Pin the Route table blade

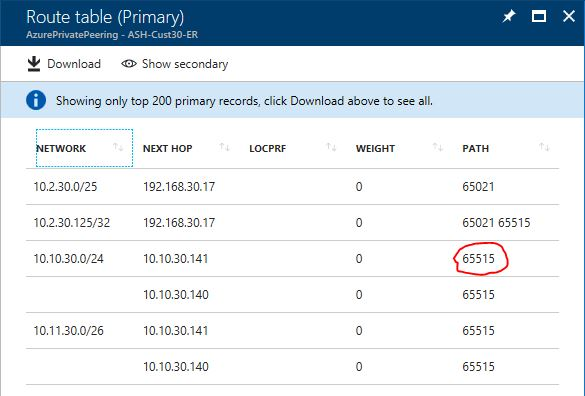(509, 16)
